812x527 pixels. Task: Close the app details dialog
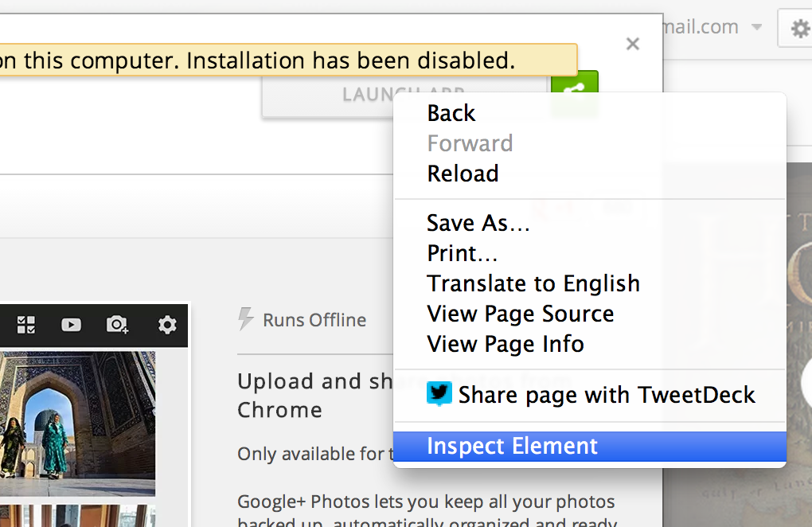pos(633,45)
